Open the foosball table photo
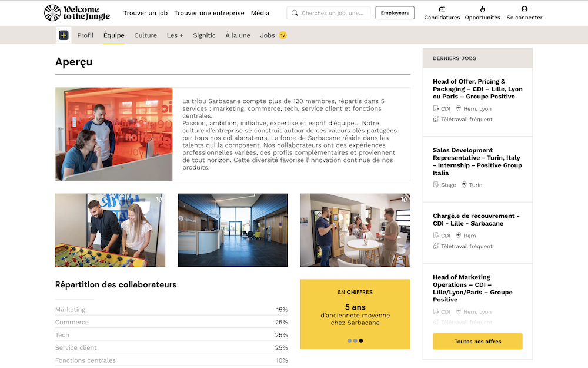This screenshot has height=368, width=588. pyautogui.click(x=110, y=230)
